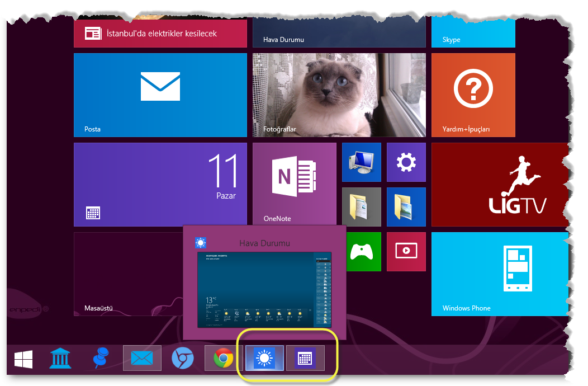Open the Yardım+İpuçları tile
588x386 pixels.
pyautogui.click(x=473, y=95)
